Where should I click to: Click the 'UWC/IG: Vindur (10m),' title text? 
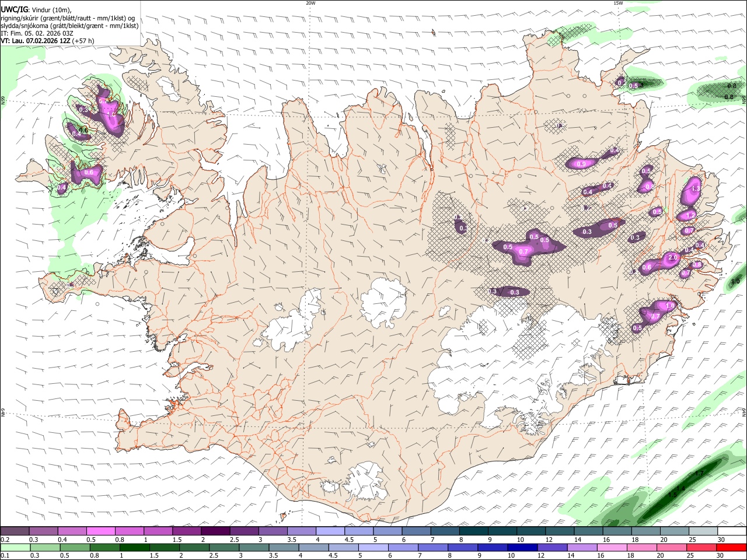36,10
